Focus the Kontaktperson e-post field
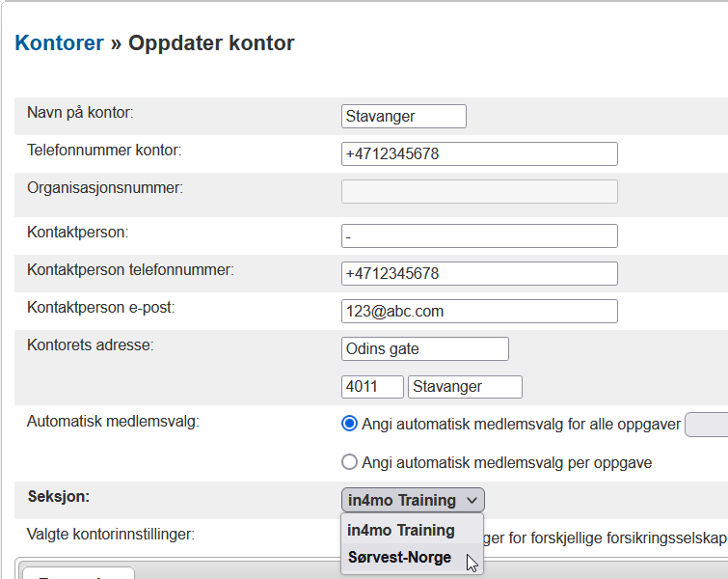Screen dimensions: 728x579 [x=479, y=312]
